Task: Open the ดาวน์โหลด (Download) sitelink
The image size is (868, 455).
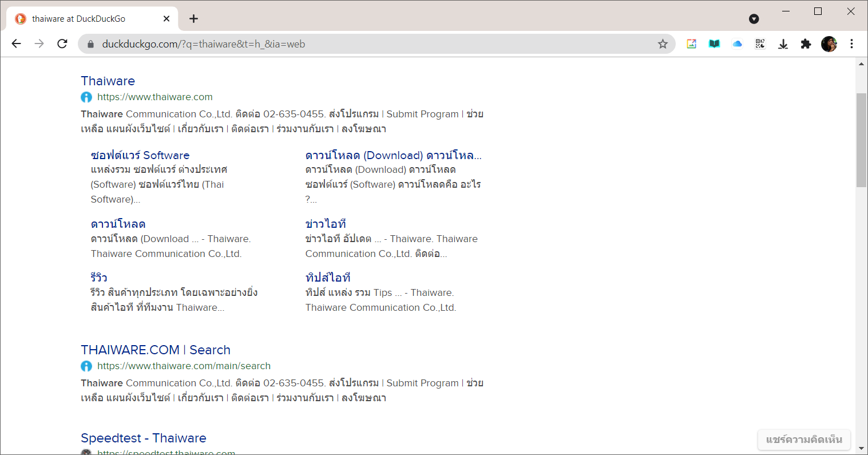Action: (x=394, y=155)
